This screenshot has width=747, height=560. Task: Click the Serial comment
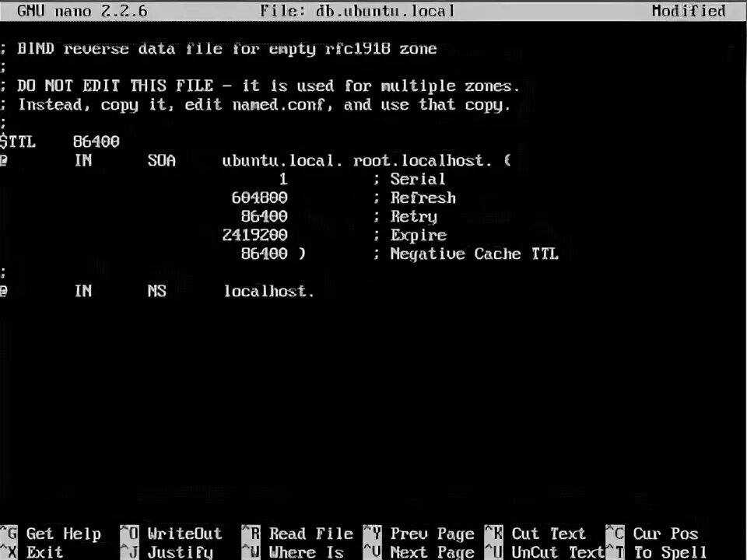(418, 179)
